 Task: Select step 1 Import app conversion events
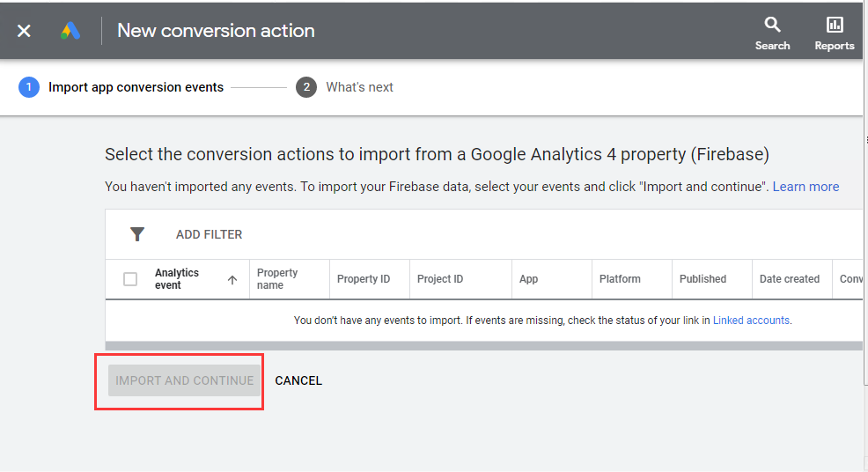click(x=121, y=87)
